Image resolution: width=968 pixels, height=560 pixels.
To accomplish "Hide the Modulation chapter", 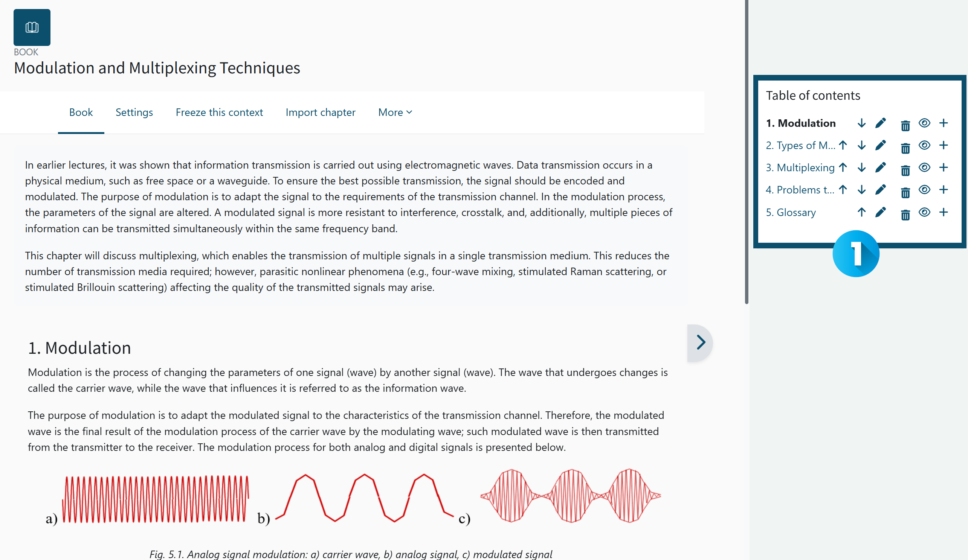I will tap(925, 123).
